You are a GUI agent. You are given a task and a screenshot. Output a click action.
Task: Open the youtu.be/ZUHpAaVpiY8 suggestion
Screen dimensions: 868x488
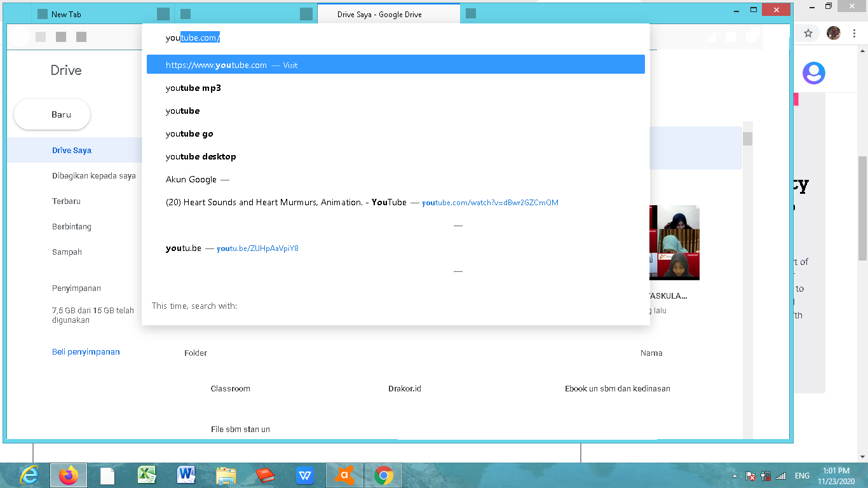[x=395, y=248]
